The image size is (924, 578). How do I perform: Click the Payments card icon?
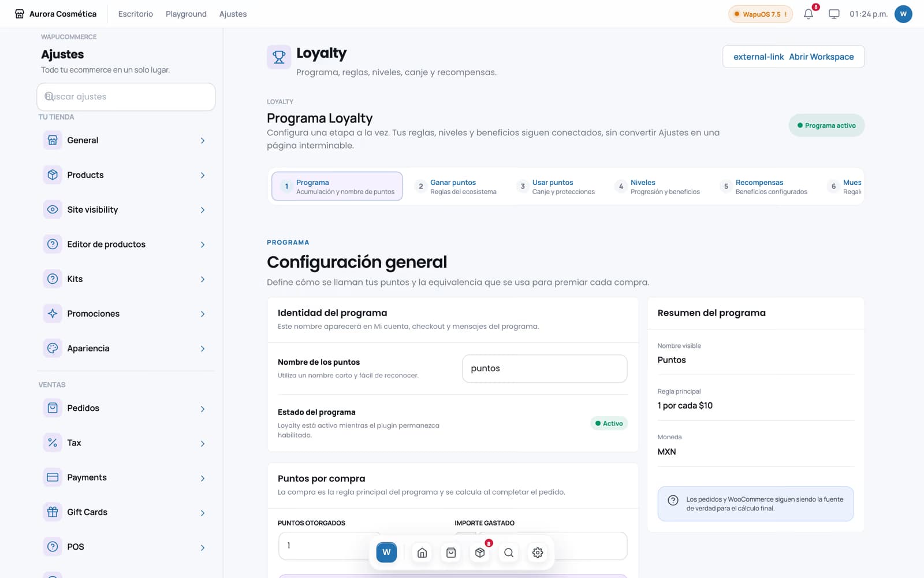pyautogui.click(x=53, y=477)
